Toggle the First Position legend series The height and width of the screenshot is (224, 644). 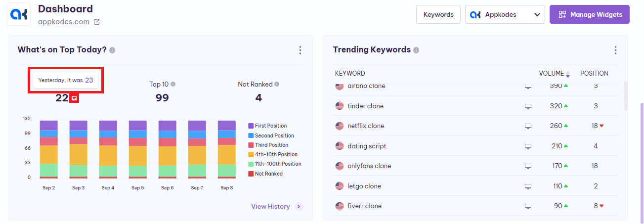tap(270, 126)
